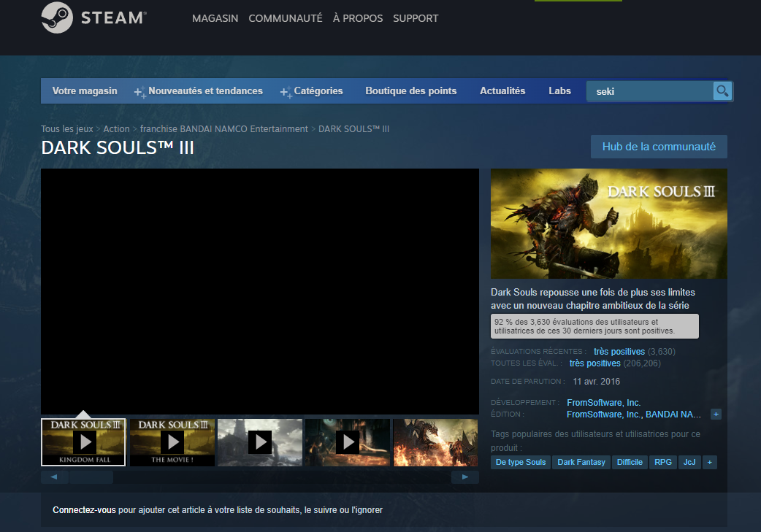Screen dimensions: 761x532
Task: Click franchise BANDAI NAMCO Entertainment breadcrumb
Action: point(224,129)
